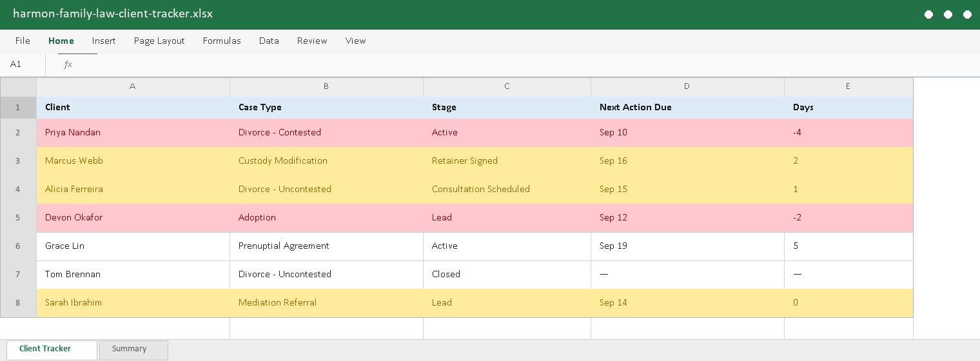Select row 2 header
The width and height of the screenshot is (980, 361).
click(x=18, y=133)
